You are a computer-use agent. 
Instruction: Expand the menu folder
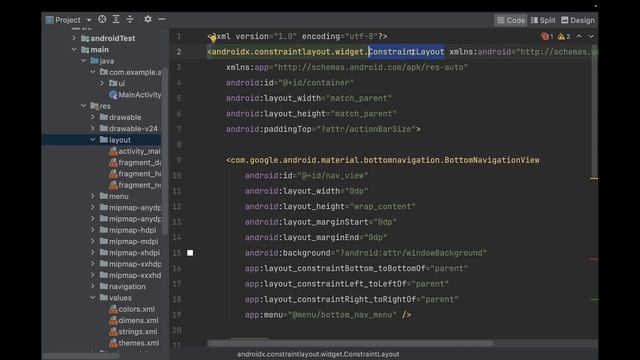[x=93, y=196]
